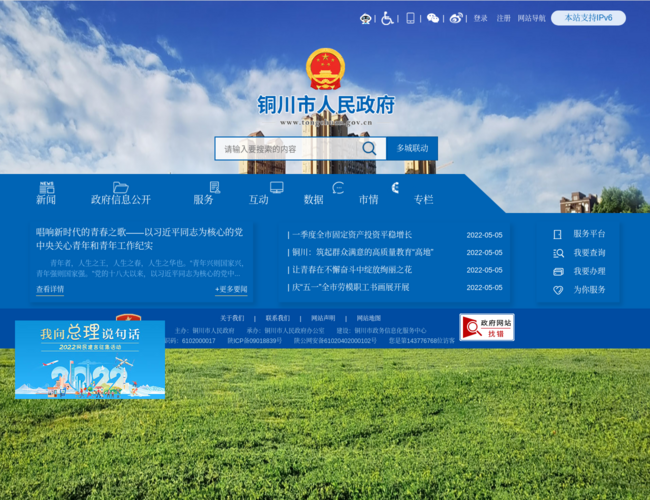Click the 关于我们 footer link
This screenshot has width=650, height=500.
pos(232,318)
